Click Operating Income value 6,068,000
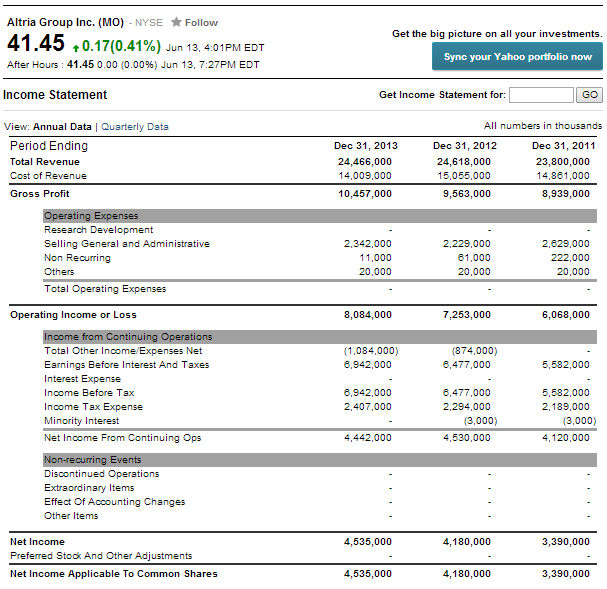The width and height of the screenshot is (607, 589). 566,315
